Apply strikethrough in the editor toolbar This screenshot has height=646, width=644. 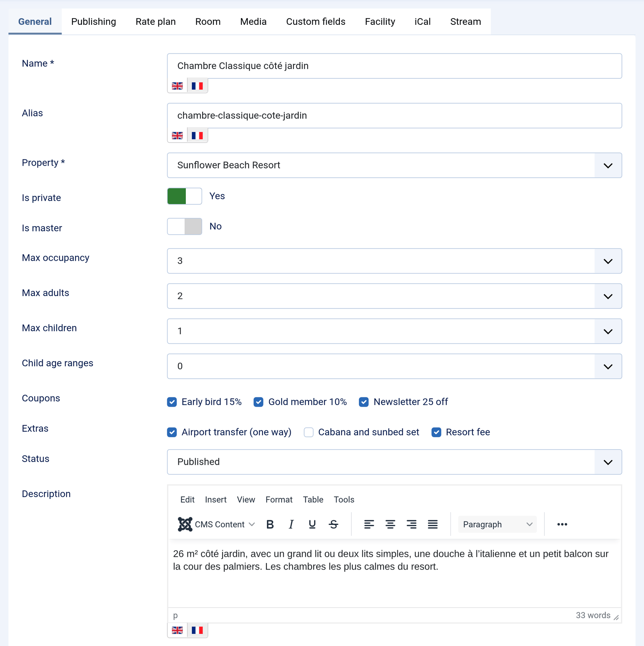333,525
